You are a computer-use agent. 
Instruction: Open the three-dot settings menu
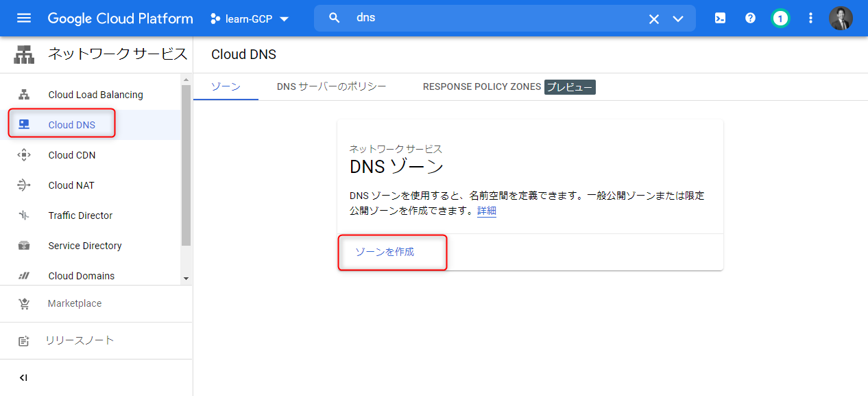(810, 19)
